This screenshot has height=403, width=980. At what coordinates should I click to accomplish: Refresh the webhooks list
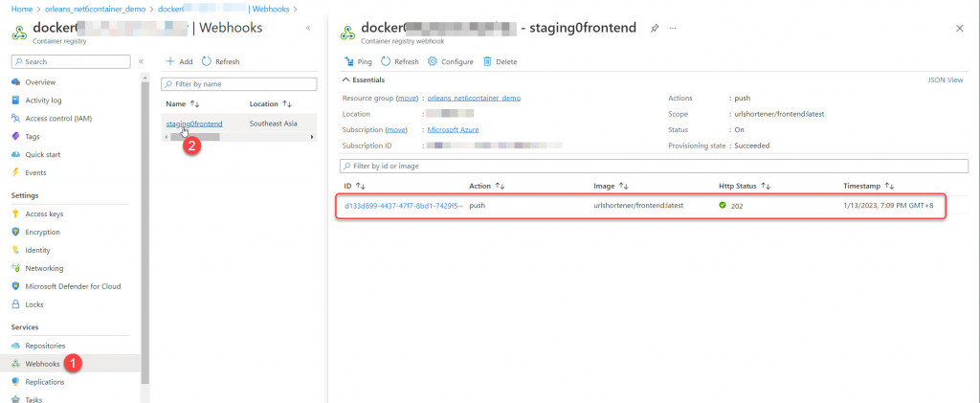coord(221,62)
